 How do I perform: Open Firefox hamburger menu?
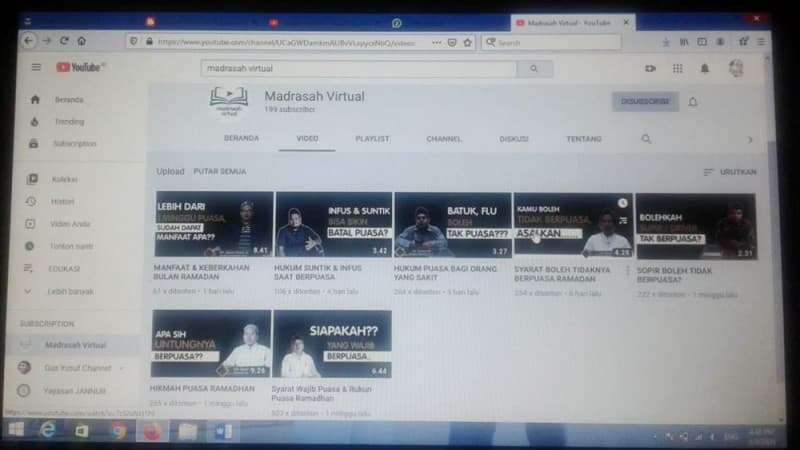(x=761, y=42)
